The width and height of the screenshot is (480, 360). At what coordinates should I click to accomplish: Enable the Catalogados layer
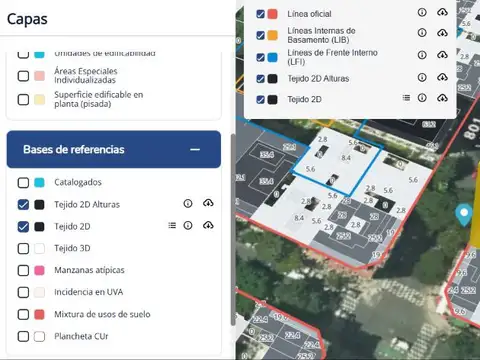pyautogui.click(x=23, y=182)
